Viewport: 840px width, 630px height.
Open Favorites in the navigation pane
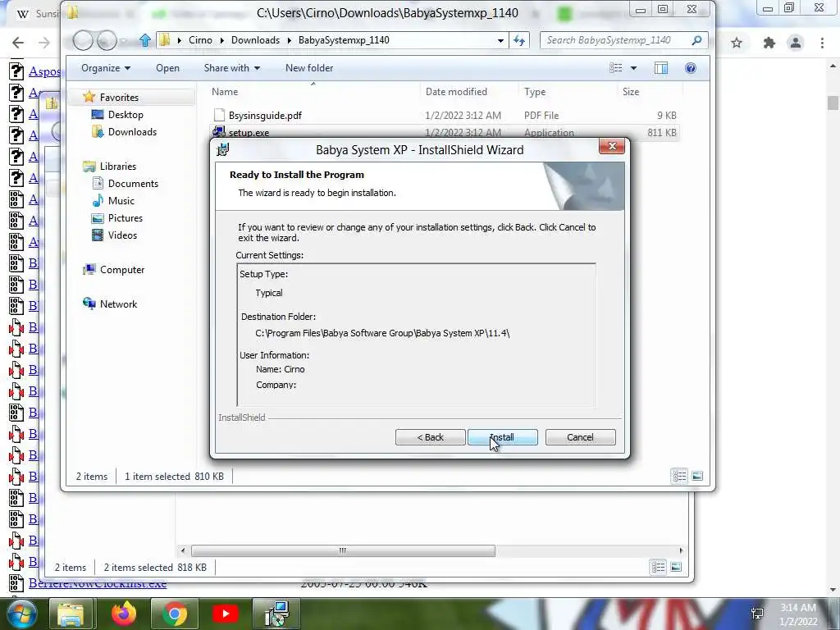(x=119, y=98)
